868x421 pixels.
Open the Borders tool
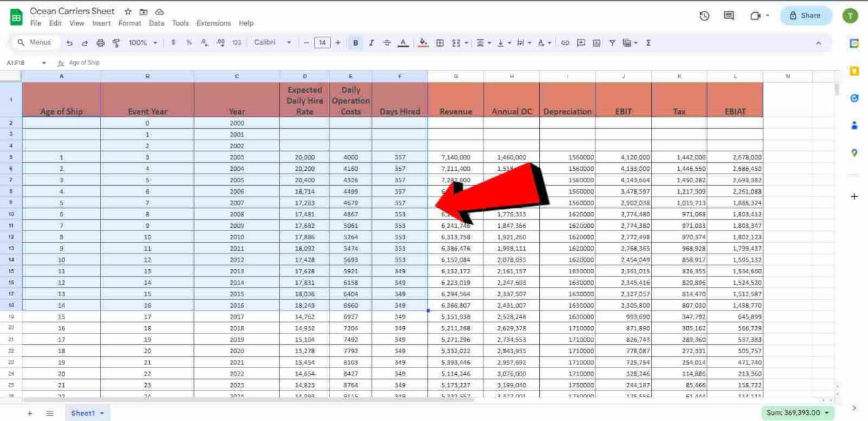[x=439, y=42]
